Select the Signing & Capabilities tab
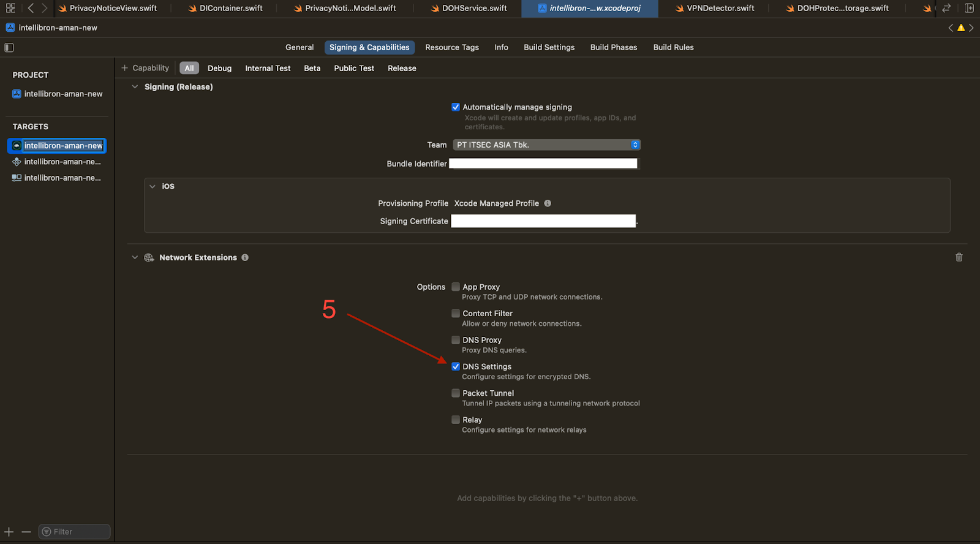This screenshot has width=980, height=544. [369, 47]
